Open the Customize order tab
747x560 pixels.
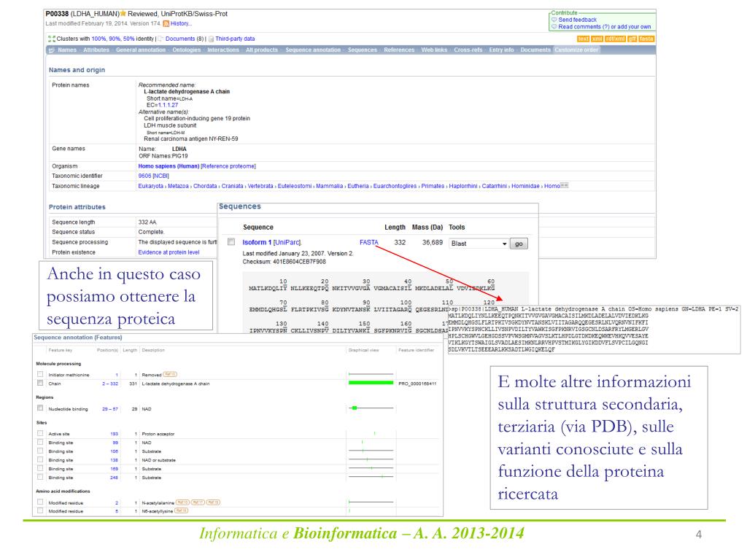point(576,50)
